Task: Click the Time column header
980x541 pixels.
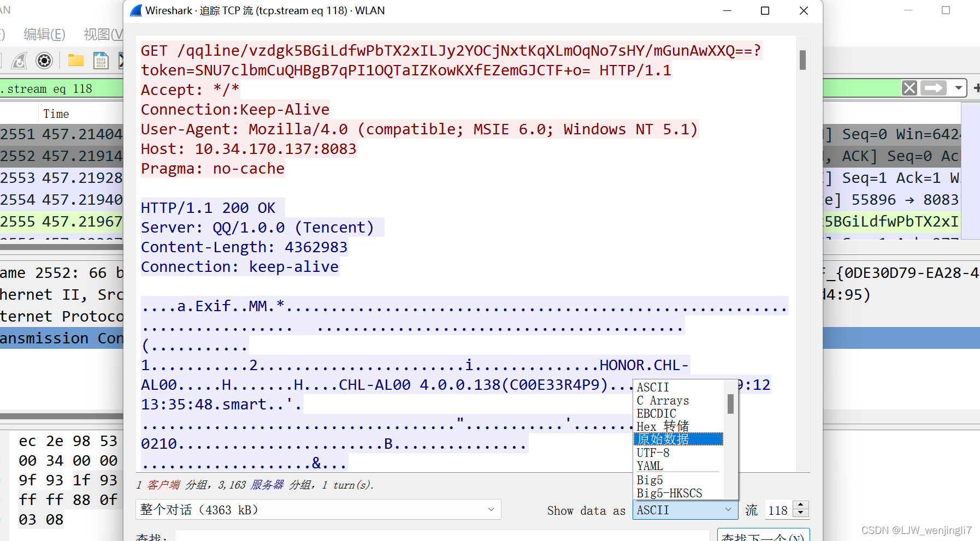Action: point(56,114)
